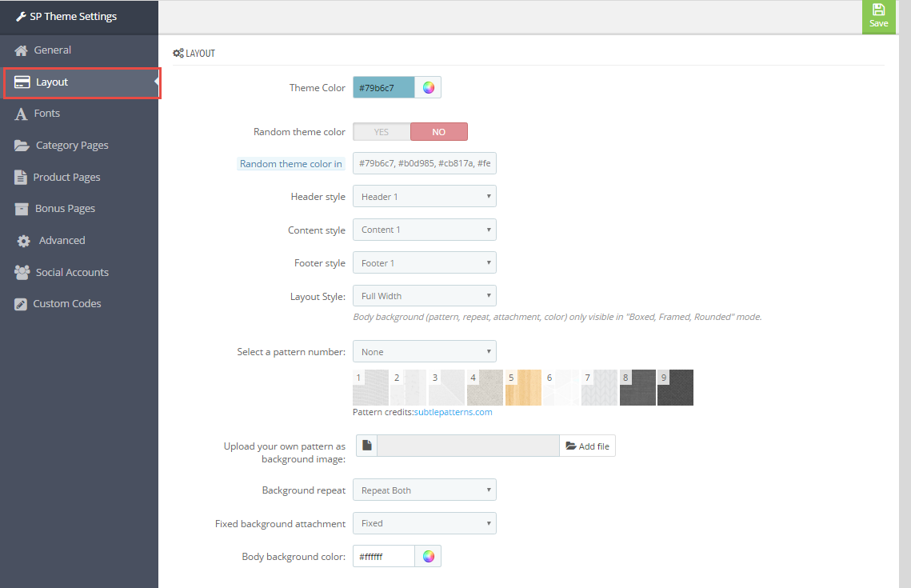Click the Advanced gear icon

23,241
